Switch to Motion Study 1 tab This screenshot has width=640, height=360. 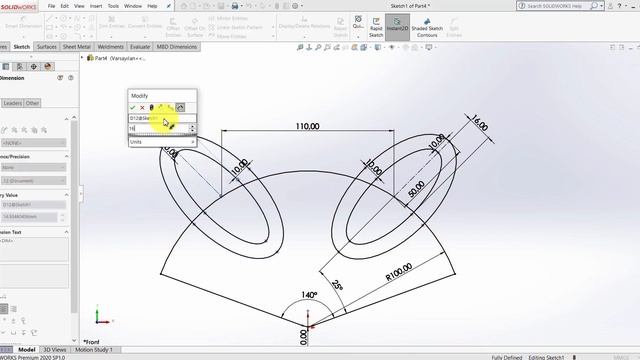coord(93,350)
